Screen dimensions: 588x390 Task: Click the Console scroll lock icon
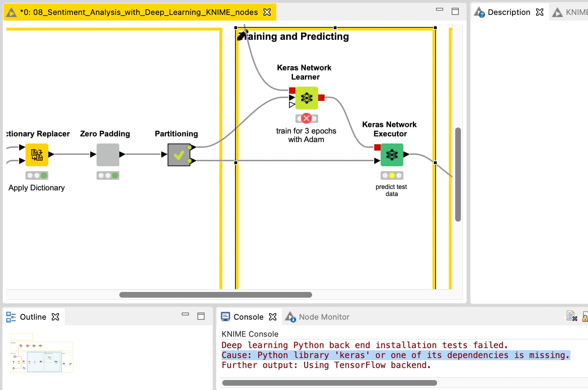(585, 316)
